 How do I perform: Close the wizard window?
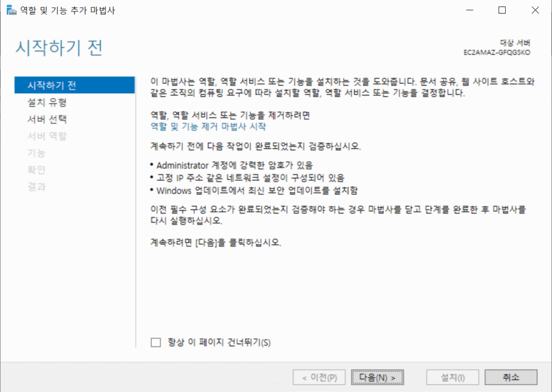click(534, 10)
